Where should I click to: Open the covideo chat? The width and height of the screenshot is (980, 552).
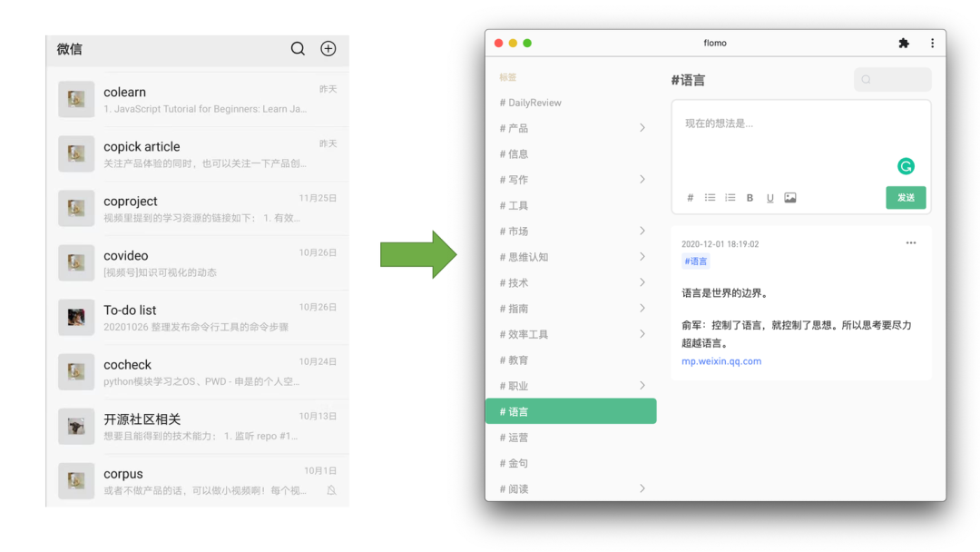pyautogui.click(x=198, y=262)
